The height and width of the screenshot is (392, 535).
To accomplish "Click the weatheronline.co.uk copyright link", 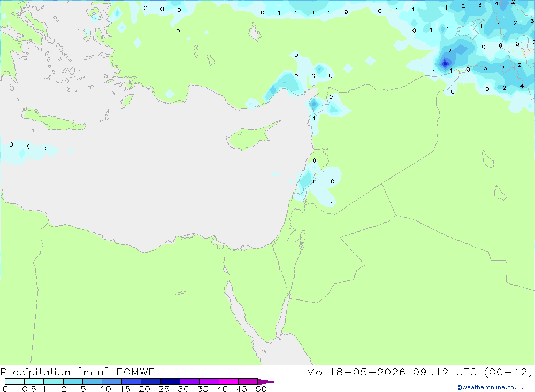I will 490,387.
